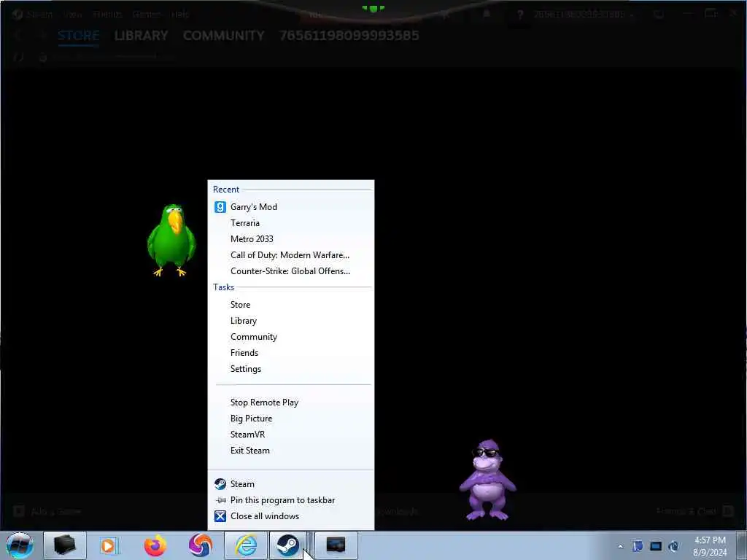Launch SteamVR from the jump list
The height and width of the screenshot is (560, 747).
(290, 435)
